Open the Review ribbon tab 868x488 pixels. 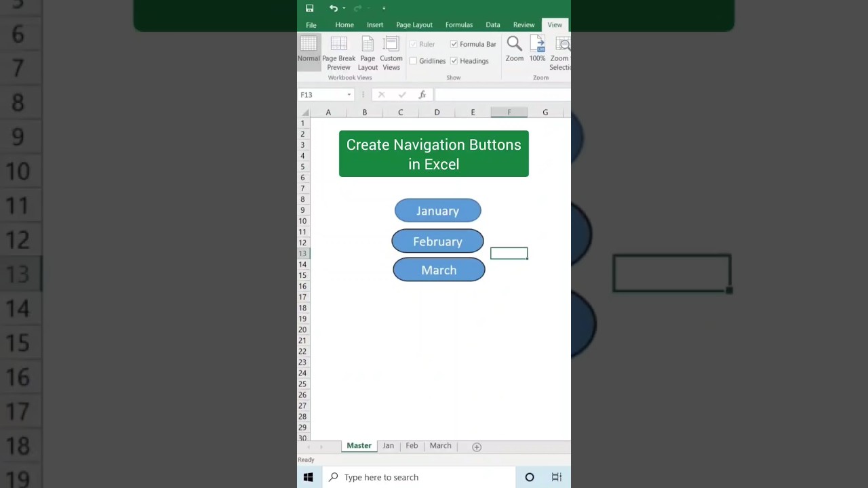[524, 25]
